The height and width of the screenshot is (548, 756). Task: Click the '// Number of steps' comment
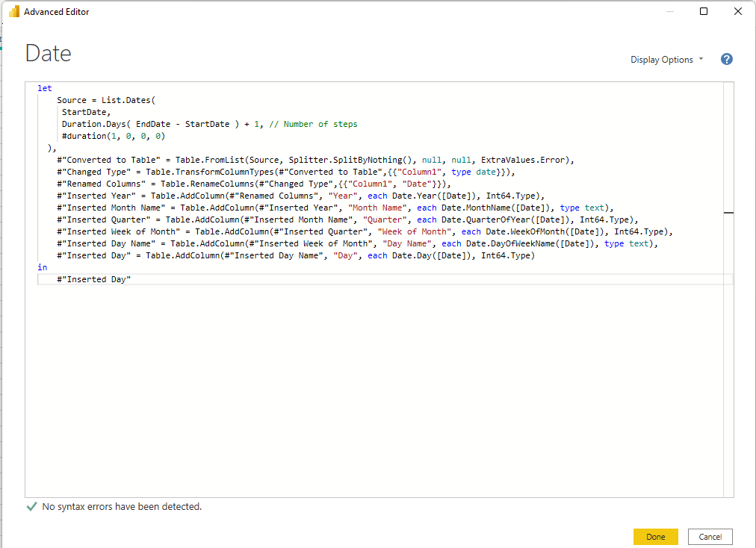(x=313, y=125)
